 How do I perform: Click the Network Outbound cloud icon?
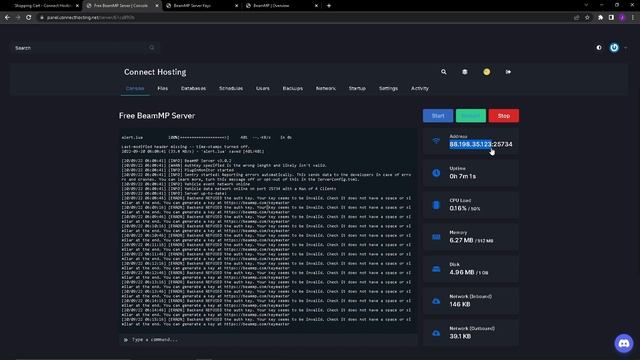point(436,333)
